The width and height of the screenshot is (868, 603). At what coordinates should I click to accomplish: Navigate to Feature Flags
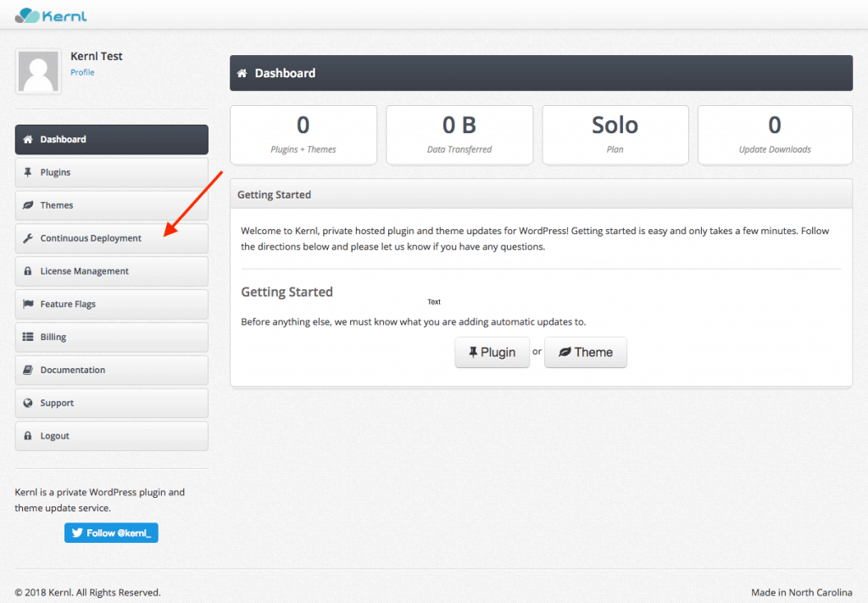(112, 304)
